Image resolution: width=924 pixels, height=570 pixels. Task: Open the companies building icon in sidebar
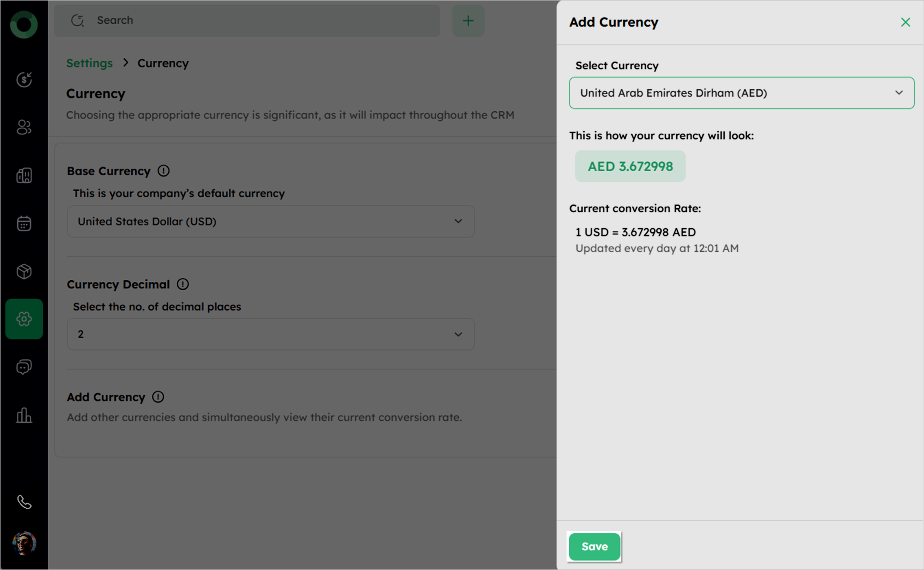(24, 175)
